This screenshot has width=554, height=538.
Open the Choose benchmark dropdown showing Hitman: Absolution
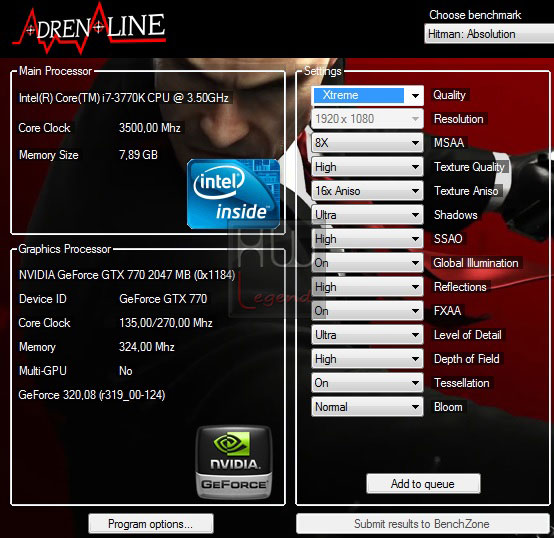click(489, 34)
